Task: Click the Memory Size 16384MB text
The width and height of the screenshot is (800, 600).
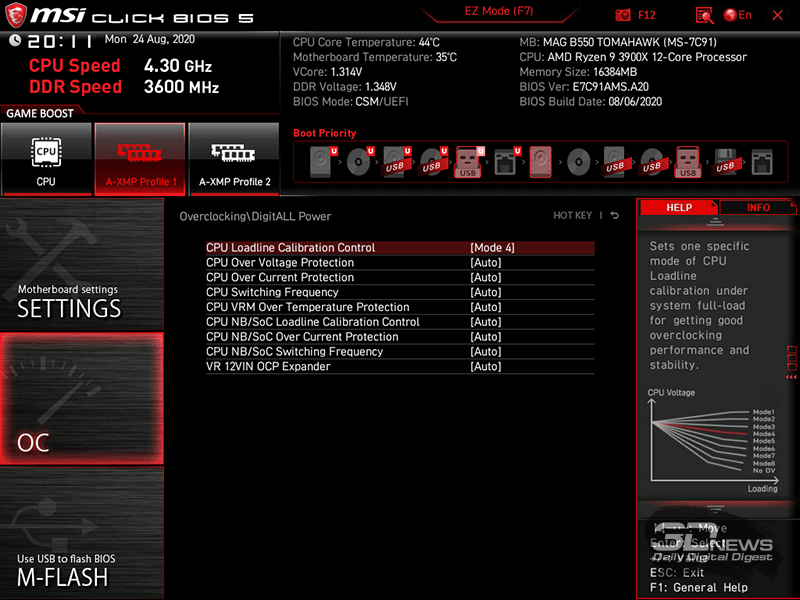Action: (x=578, y=72)
